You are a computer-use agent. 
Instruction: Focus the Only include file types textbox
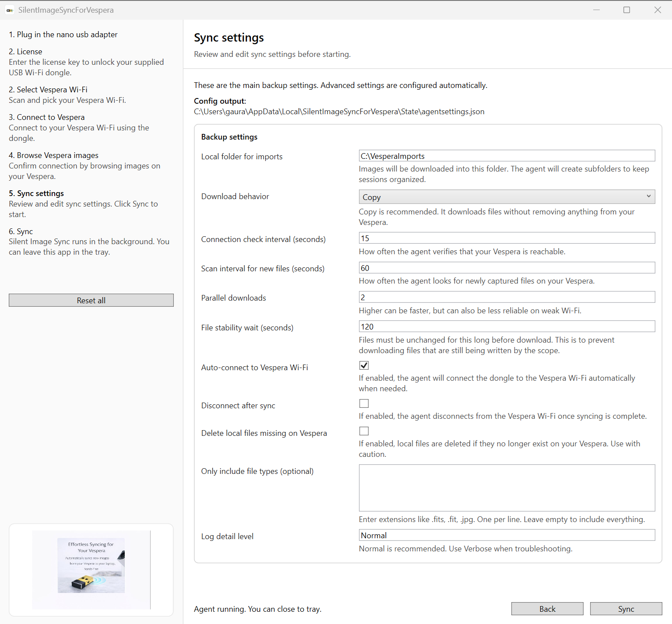[507, 488]
